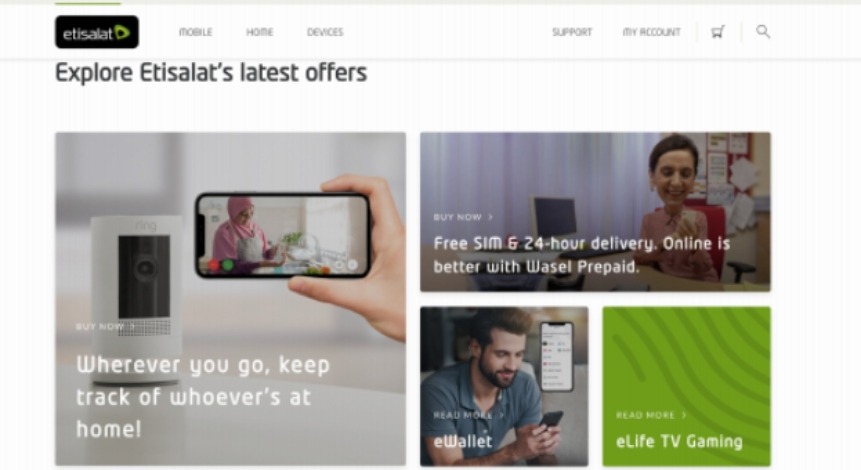Screen dimensions: 861x470
Task: Select the Ring camera offer image
Action: point(231,299)
